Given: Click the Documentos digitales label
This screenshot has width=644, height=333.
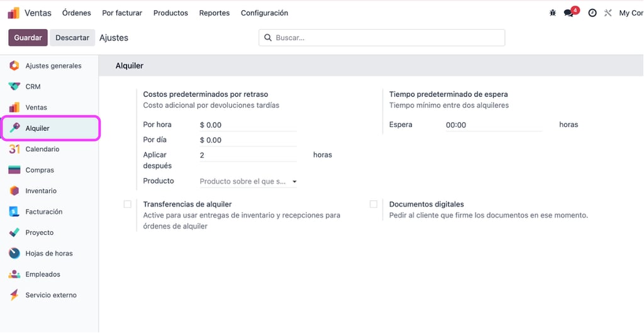Looking at the screenshot, I should [x=426, y=205].
